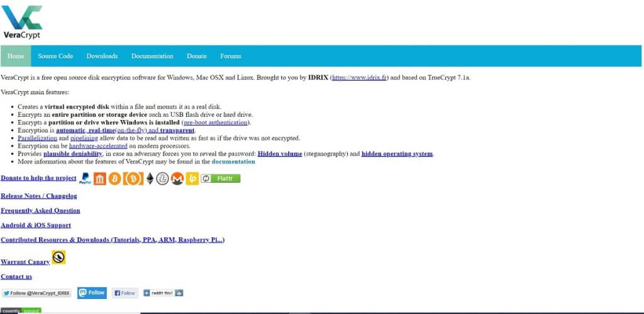The height and width of the screenshot is (314, 644).
Task: Choose the Ethereum donation icon
Action: click(150, 179)
